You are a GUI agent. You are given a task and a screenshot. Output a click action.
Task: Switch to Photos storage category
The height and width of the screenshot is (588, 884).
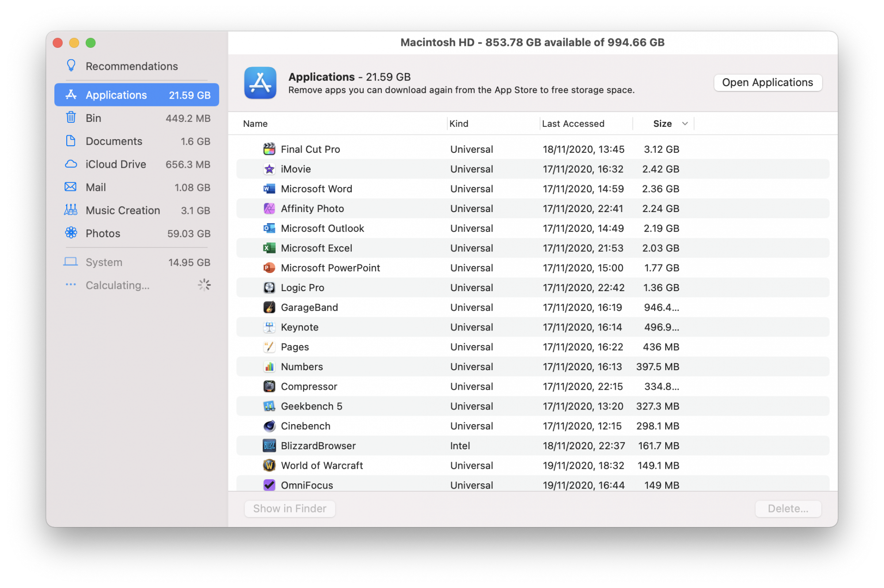point(103,234)
